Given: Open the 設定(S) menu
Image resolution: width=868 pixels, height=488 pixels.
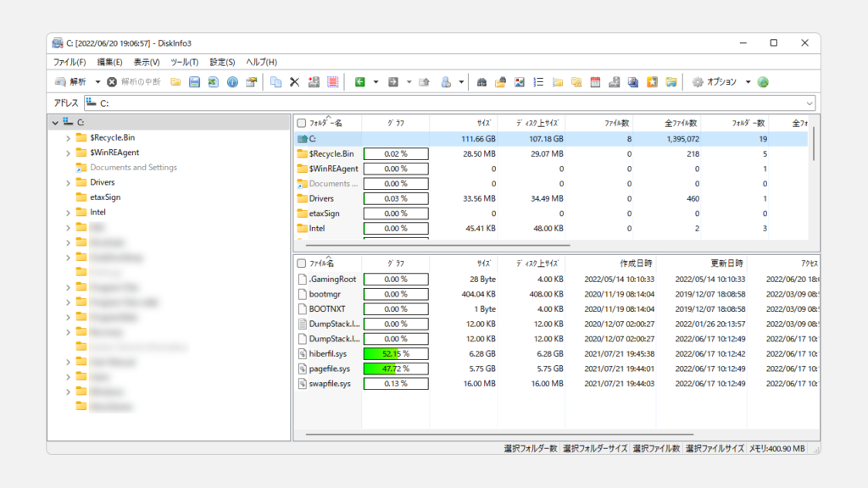Looking at the screenshot, I should 222,62.
